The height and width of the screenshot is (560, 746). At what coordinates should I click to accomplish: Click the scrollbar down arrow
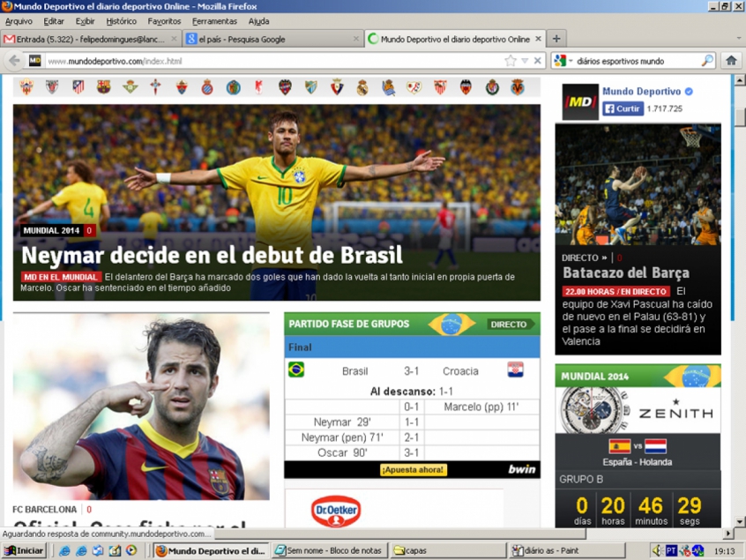pyautogui.click(x=739, y=521)
